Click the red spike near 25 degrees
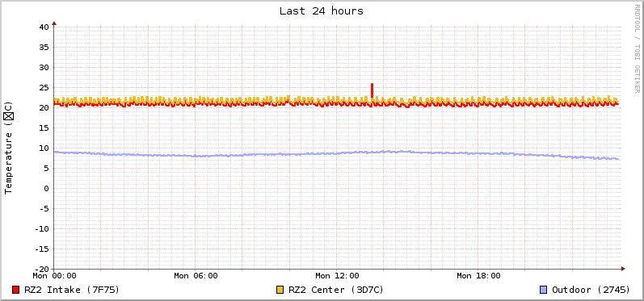The width and height of the screenshot is (644, 301). pos(372,90)
